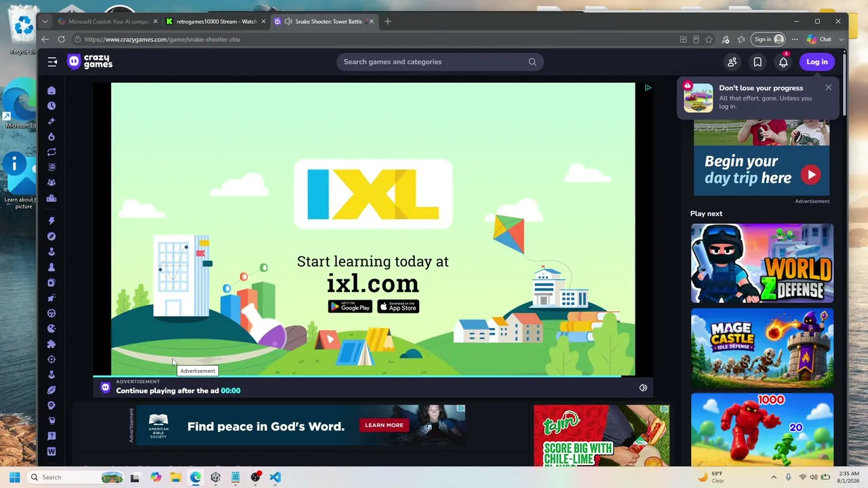Open the taskbar clock and date
868x488 pixels.
coord(849,477)
